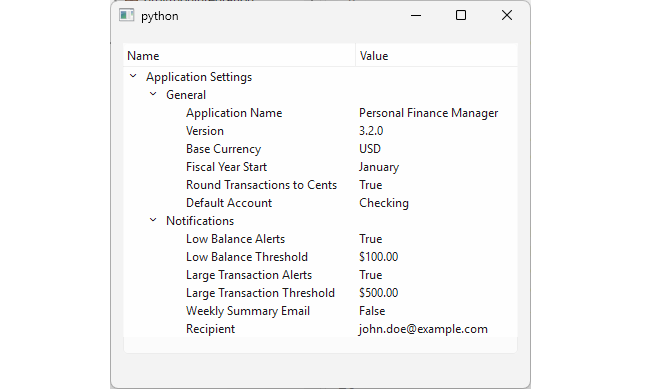Collapse the Notifications section chevron

click(153, 220)
